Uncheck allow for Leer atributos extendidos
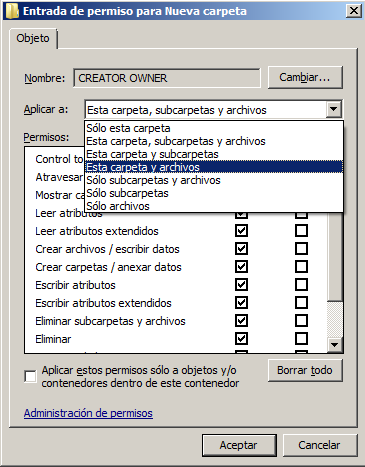 coord(241,231)
